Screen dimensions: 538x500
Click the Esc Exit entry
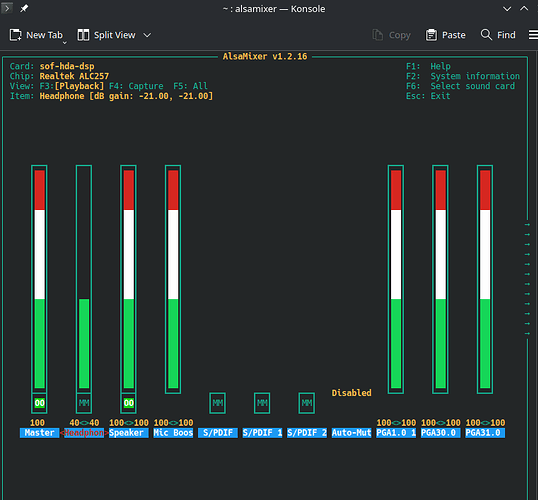428,96
